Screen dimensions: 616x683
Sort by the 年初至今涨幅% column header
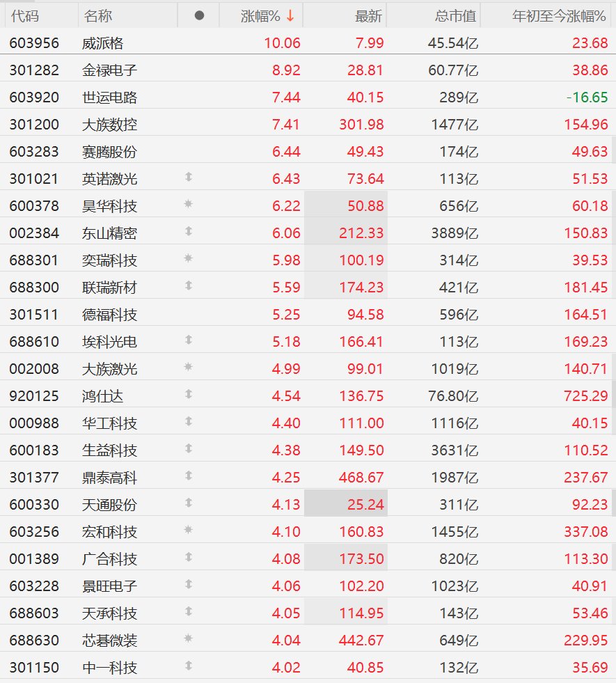tap(559, 16)
